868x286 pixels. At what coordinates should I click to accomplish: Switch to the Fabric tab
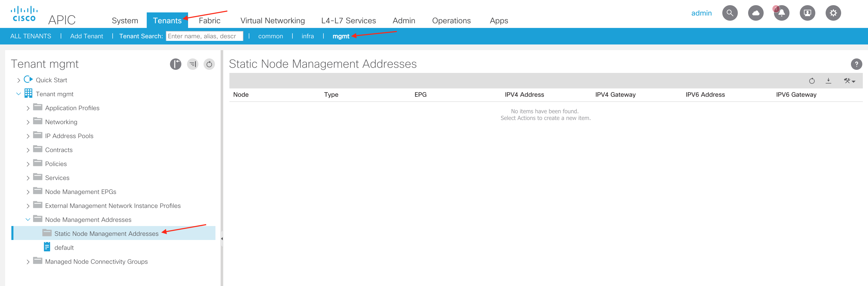(x=209, y=21)
